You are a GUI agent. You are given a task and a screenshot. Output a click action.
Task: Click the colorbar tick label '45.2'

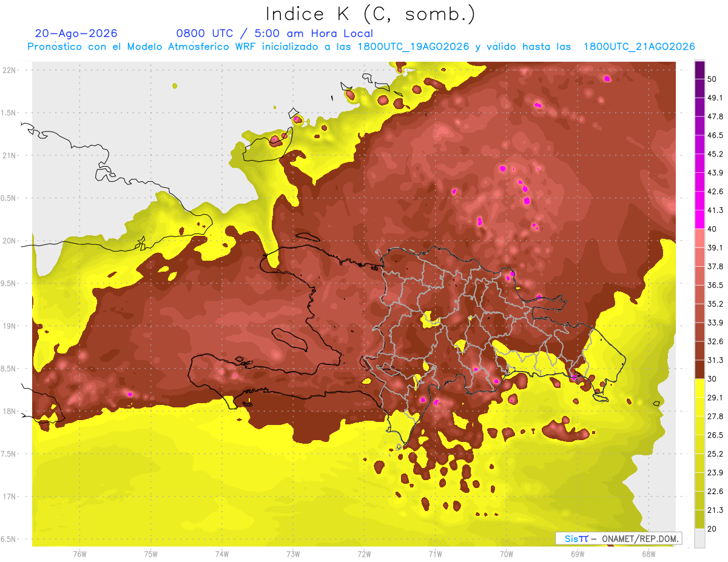point(715,154)
